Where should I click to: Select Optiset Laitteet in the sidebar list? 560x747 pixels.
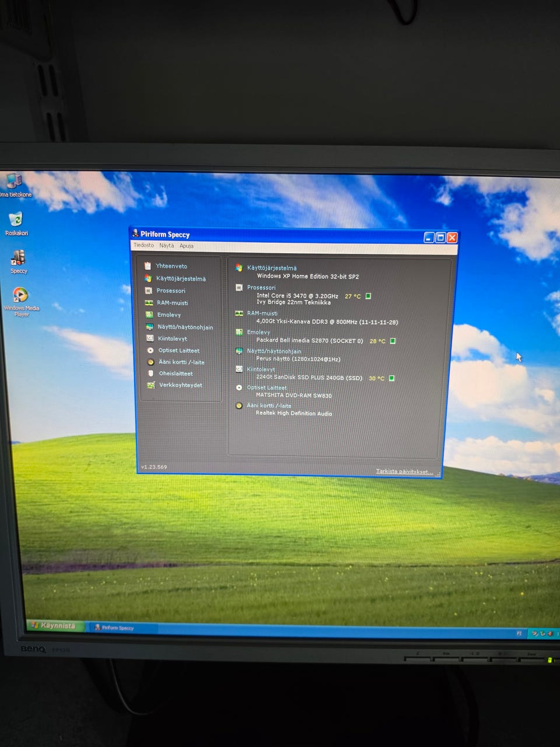point(179,351)
